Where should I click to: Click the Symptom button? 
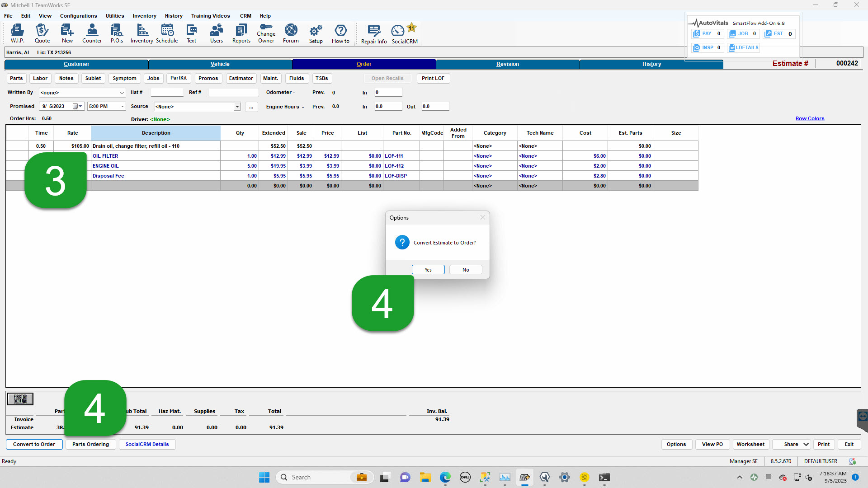tap(124, 78)
